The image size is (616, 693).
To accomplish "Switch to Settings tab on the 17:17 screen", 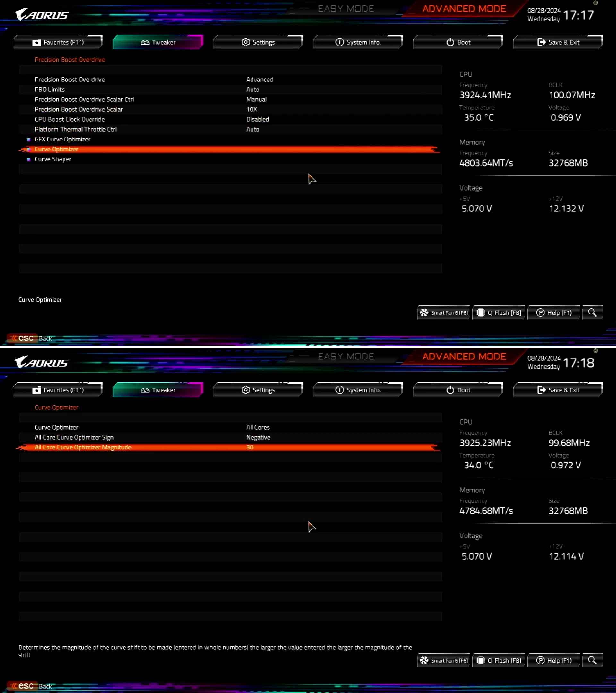I will [258, 42].
